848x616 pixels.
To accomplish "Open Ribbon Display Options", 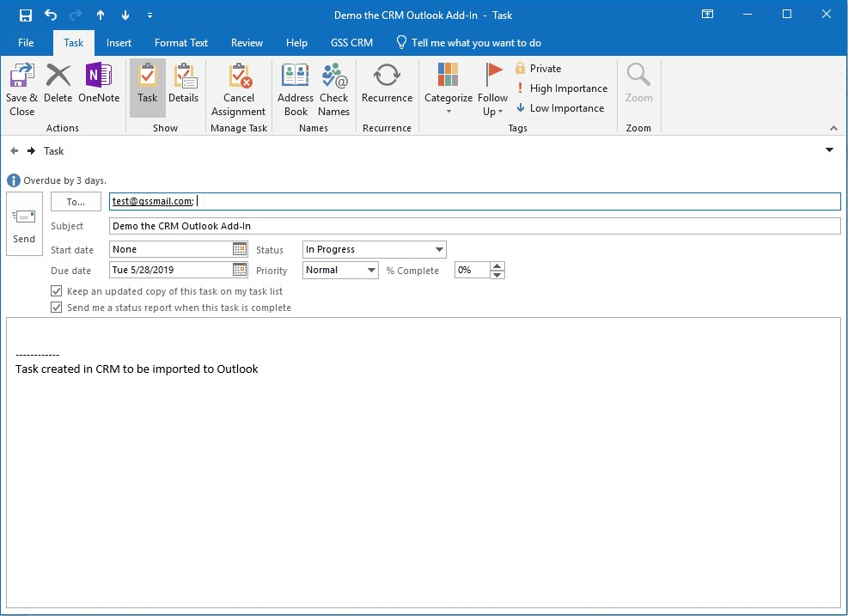I will [x=707, y=15].
